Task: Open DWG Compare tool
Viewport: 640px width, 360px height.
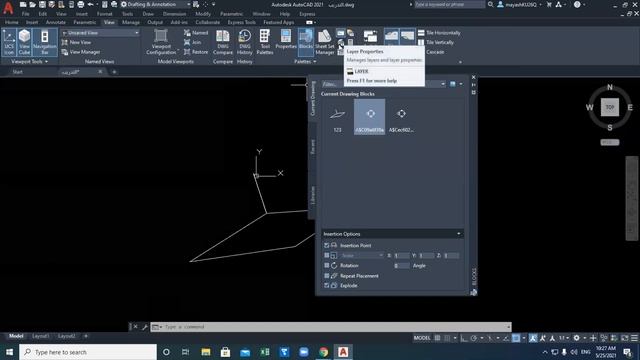Action: [222, 42]
